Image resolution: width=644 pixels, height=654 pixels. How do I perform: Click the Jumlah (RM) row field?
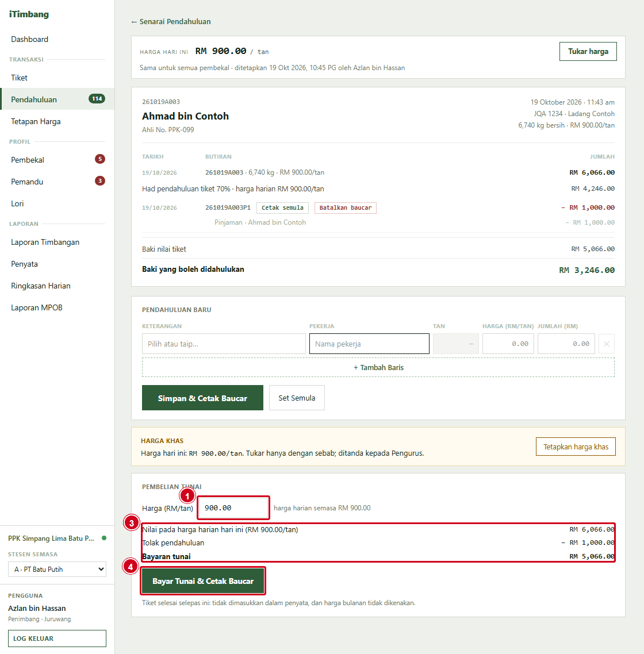click(566, 344)
